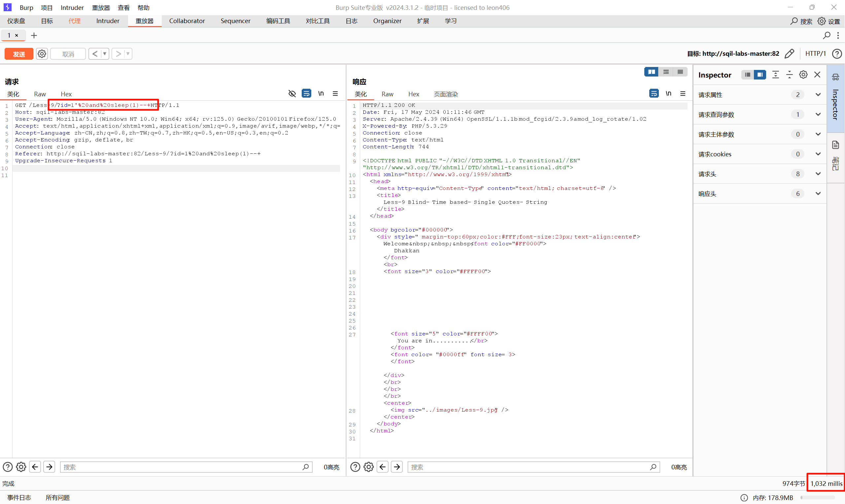Open Repeater send settings gear
Screen dimensions: 845x504
click(x=42, y=54)
